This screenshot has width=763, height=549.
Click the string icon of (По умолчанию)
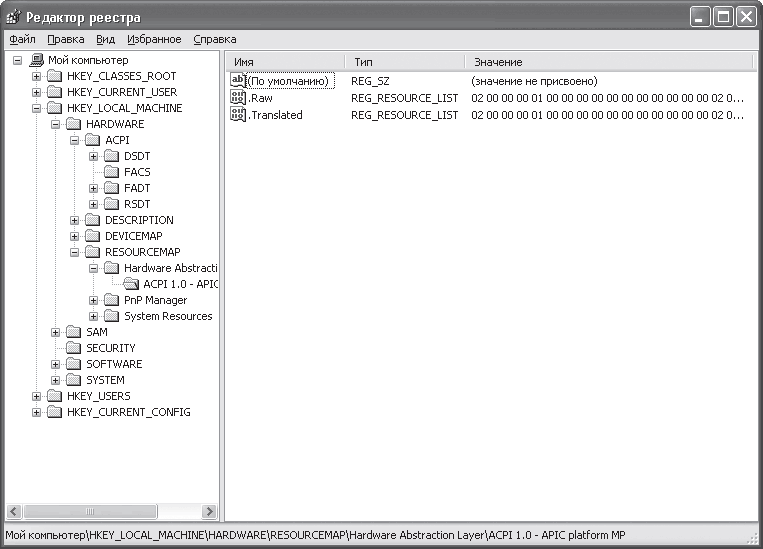(238, 80)
